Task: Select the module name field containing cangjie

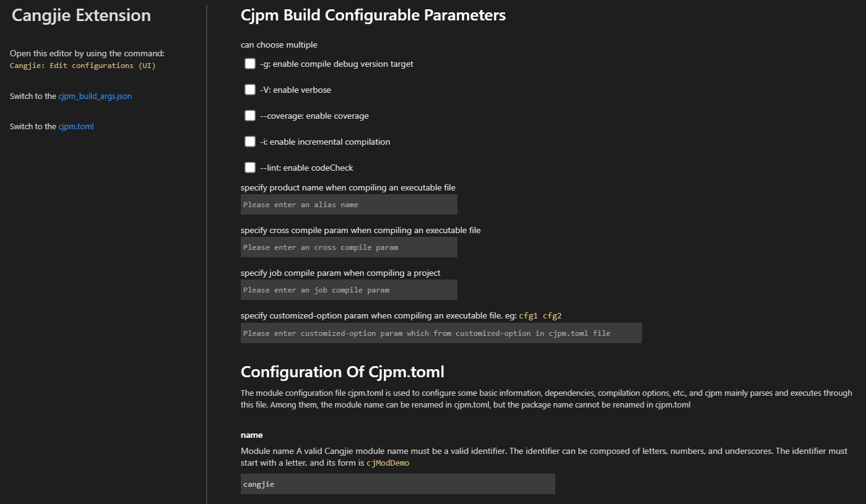Action: [397, 484]
